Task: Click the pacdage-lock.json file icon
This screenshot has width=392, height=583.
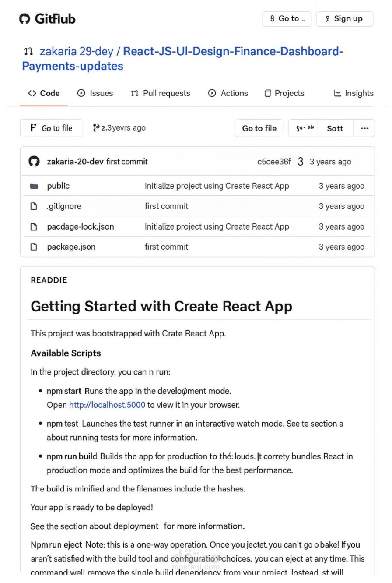Action: coord(34,227)
